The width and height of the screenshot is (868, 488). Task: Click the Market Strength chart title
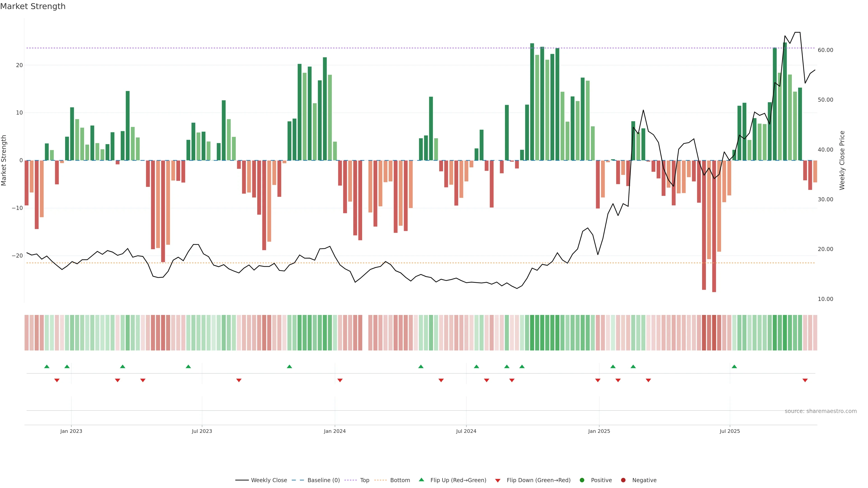click(x=33, y=6)
